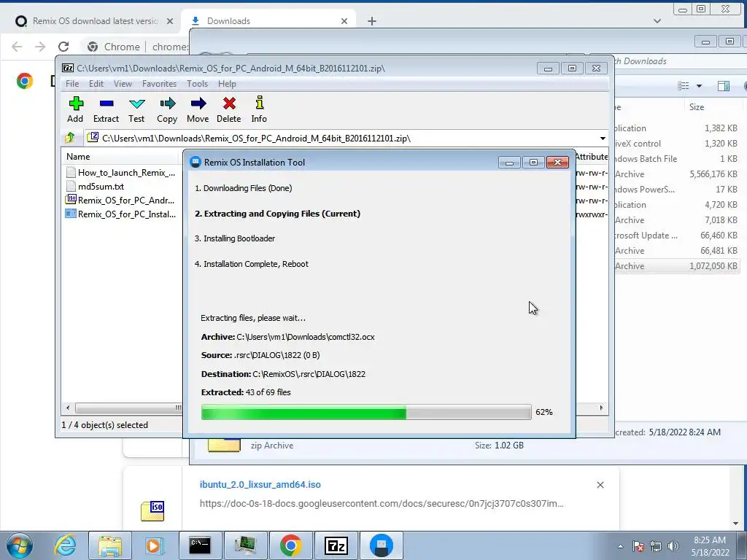Select Remix_OS_for_PC_Instal... file entry
This screenshot has width=747, height=560.
121,214
